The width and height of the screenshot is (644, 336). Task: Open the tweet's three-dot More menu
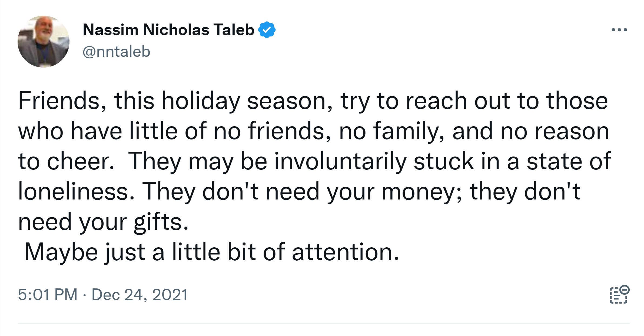619,30
